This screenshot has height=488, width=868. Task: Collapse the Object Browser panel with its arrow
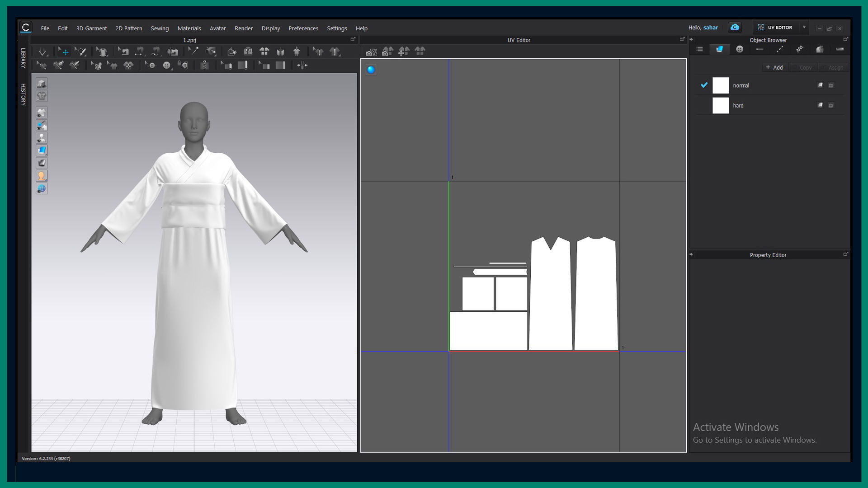[691, 40]
